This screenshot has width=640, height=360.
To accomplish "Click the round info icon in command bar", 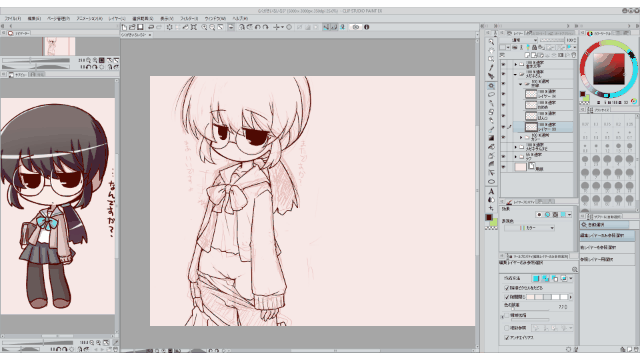I will point(367,27).
